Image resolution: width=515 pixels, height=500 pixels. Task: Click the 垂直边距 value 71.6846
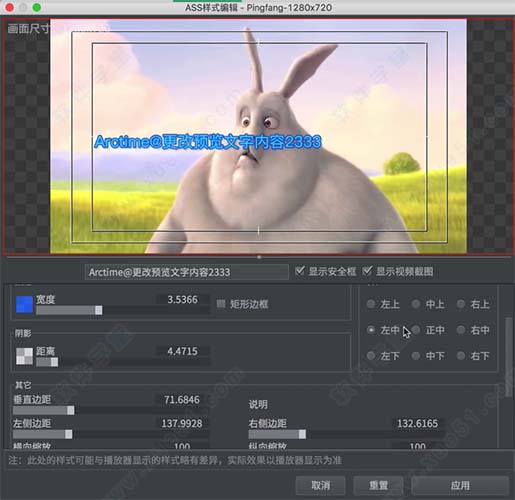182,400
